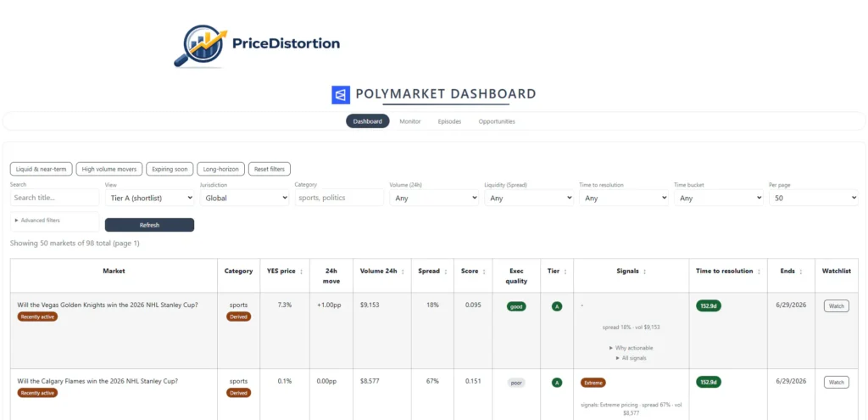Open the Jurisdiction dropdown set to Global
Screen dimensions: 868x420
244,198
